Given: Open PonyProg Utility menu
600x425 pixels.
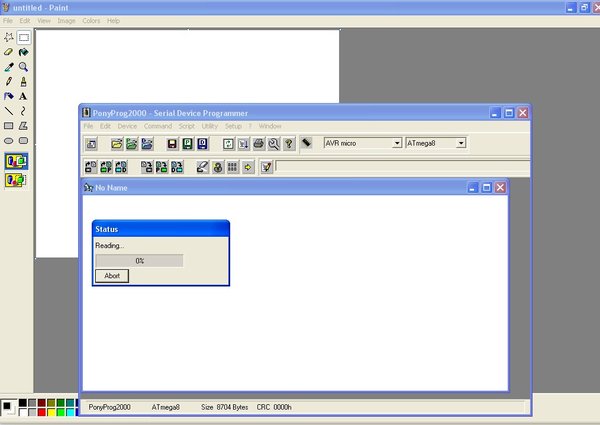Looking at the screenshot, I should pos(209,126).
